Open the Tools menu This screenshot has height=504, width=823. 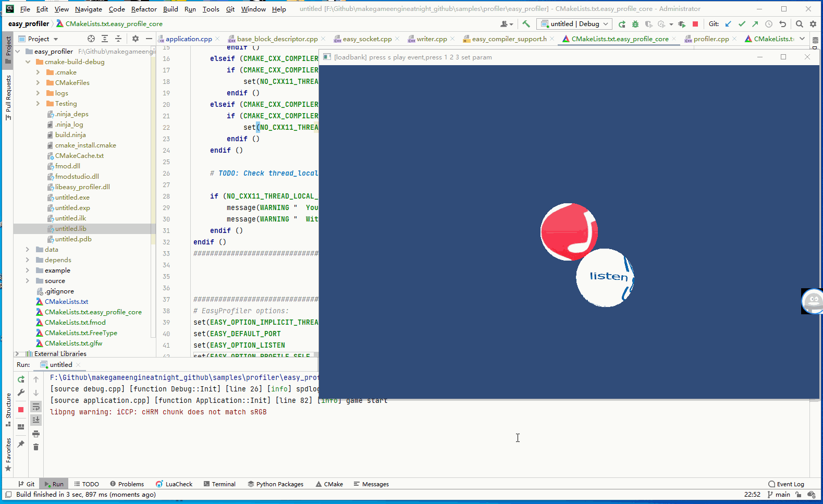pos(211,9)
